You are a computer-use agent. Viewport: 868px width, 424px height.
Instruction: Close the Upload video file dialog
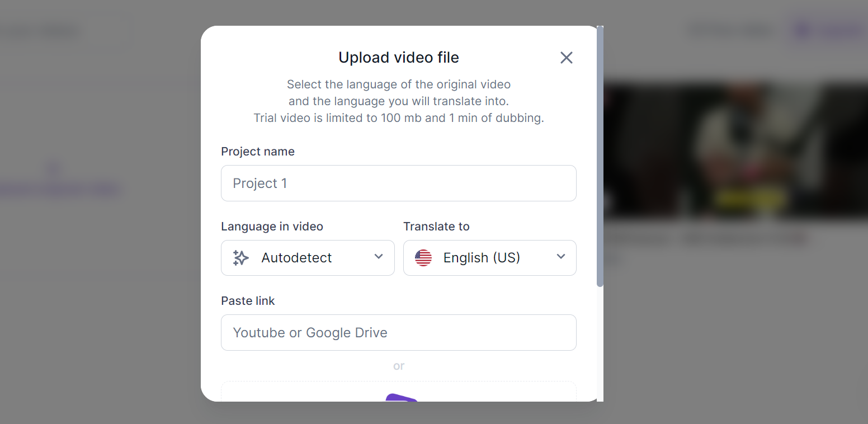pos(566,58)
